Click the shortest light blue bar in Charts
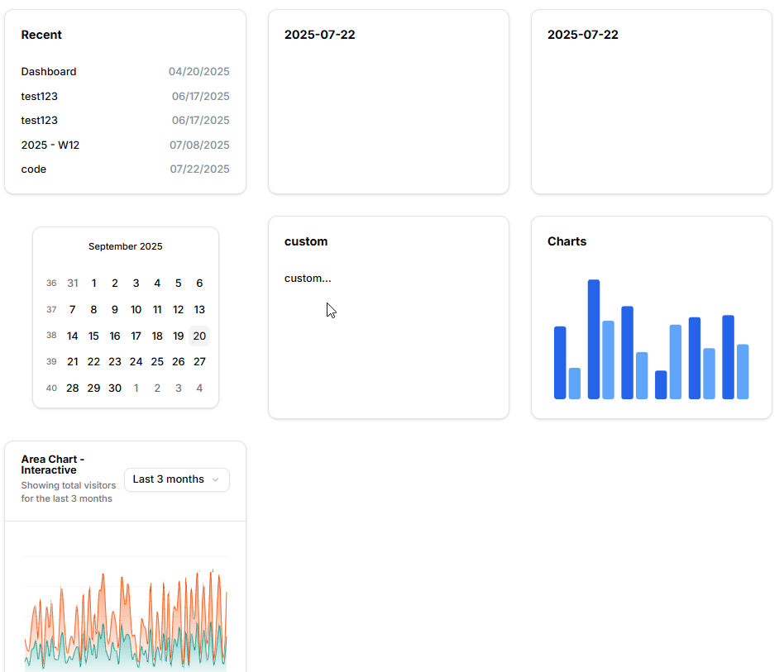Image resolution: width=784 pixels, height=672 pixels. pyautogui.click(x=574, y=384)
